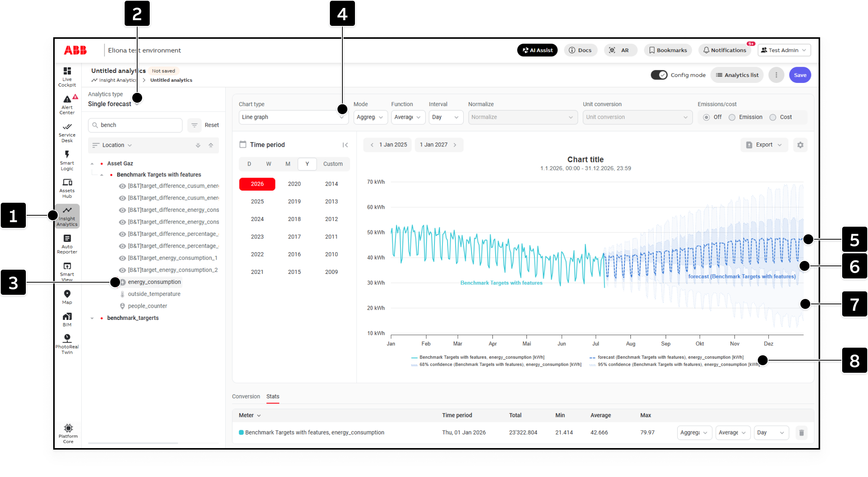Select the Cost radio button

773,117
